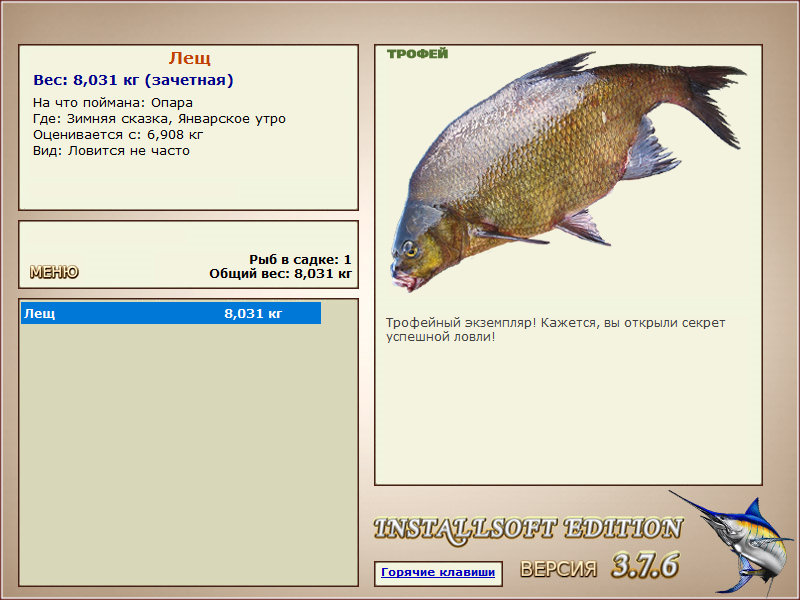
Task: Click the version 3.7.6 number
Action: click(644, 566)
